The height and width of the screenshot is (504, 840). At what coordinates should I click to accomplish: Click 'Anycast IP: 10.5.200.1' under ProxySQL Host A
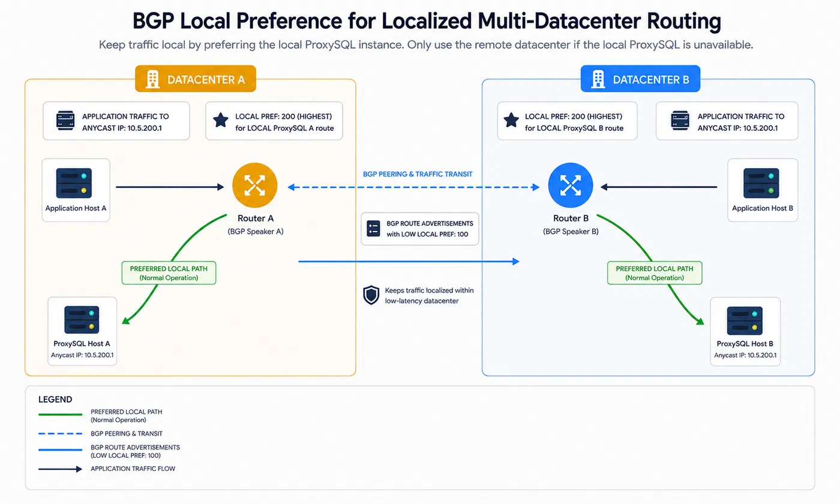point(82,355)
